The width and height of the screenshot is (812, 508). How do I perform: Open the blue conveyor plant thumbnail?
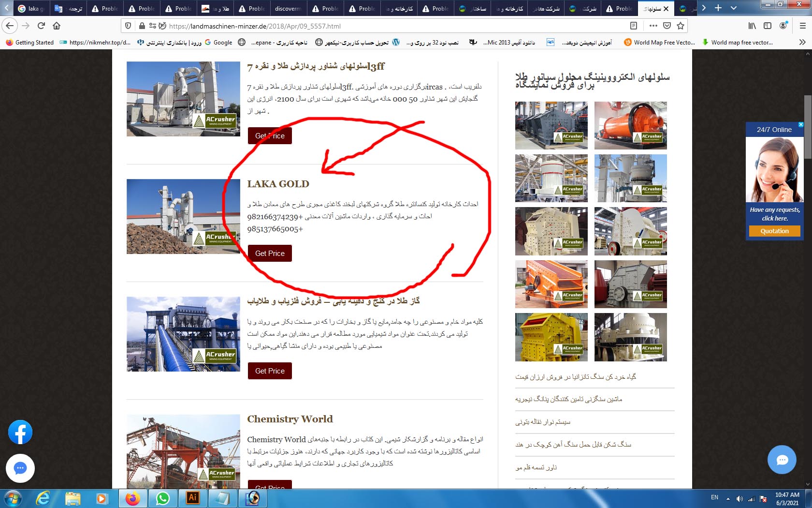[x=183, y=334]
